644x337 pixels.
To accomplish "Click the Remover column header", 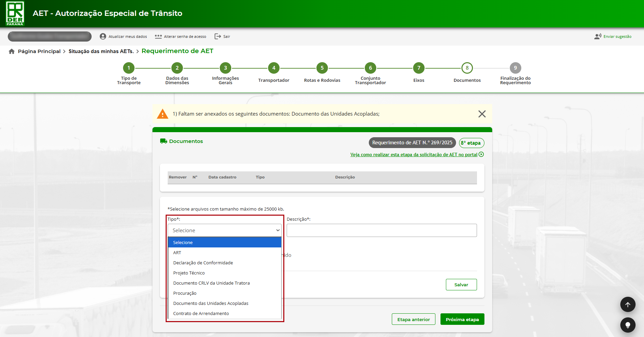I will pos(178,177).
